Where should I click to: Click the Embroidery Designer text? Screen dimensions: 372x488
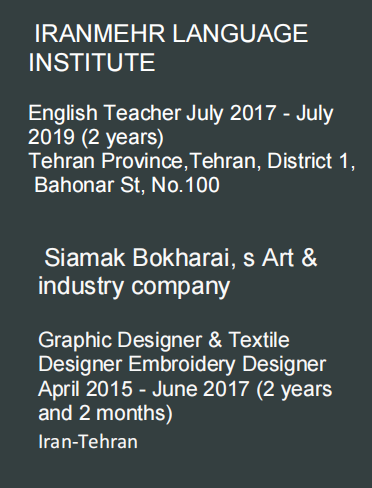(227, 364)
